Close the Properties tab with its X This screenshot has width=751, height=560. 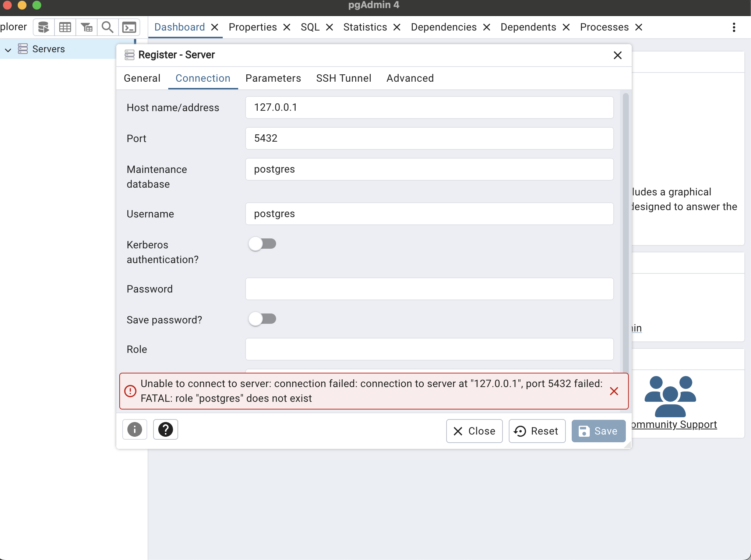point(287,27)
